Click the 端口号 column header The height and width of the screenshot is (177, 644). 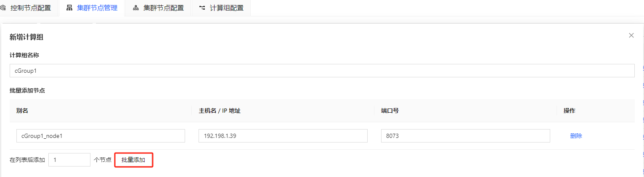click(x=390, y=111)
